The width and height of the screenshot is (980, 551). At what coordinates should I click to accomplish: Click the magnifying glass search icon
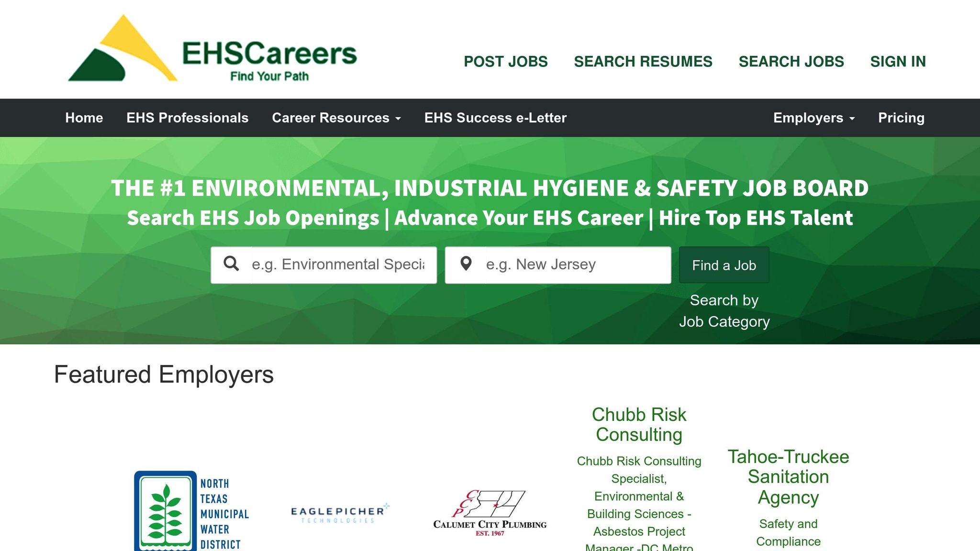(x=233, y=264)
